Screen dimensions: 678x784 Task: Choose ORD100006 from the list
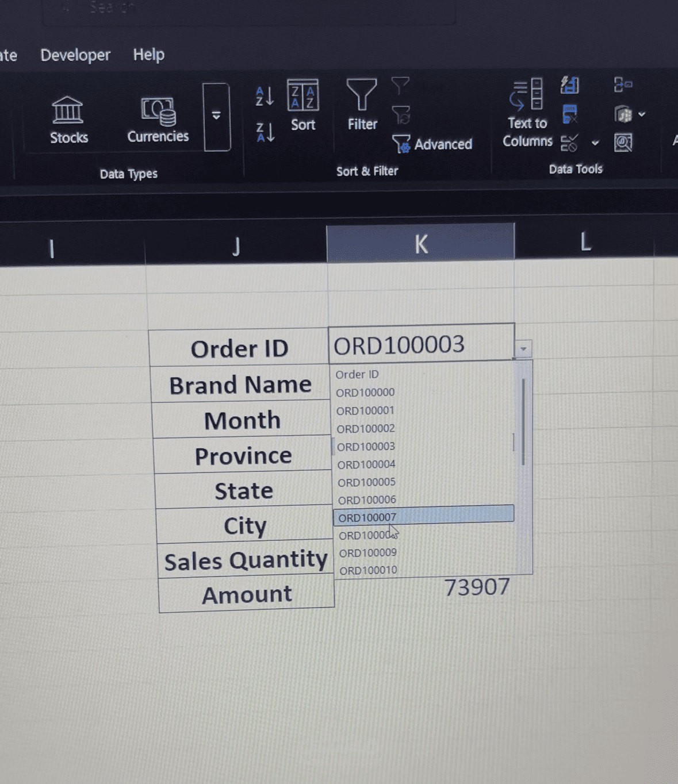pos(367,500)
